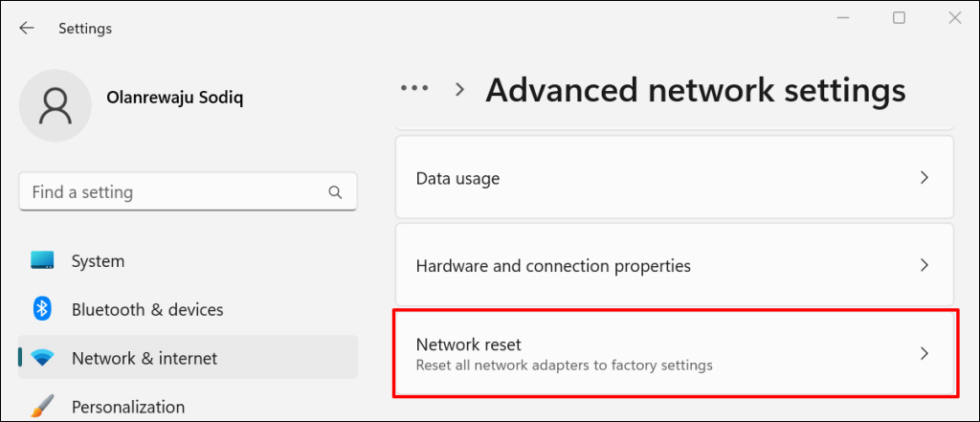Click the Personalization paintbrush icon
The height and width of the screenshot is (422, 980).
tap(42, 407)
